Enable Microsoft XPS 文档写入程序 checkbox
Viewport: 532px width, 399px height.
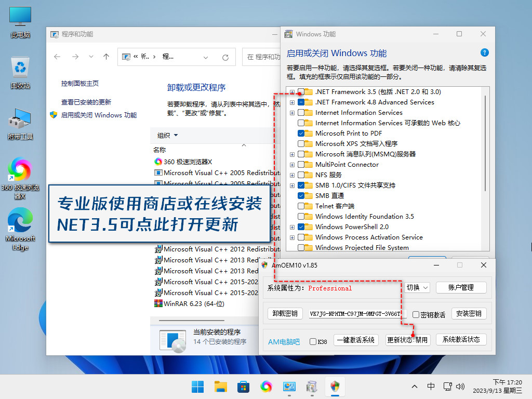pos(301,144)
